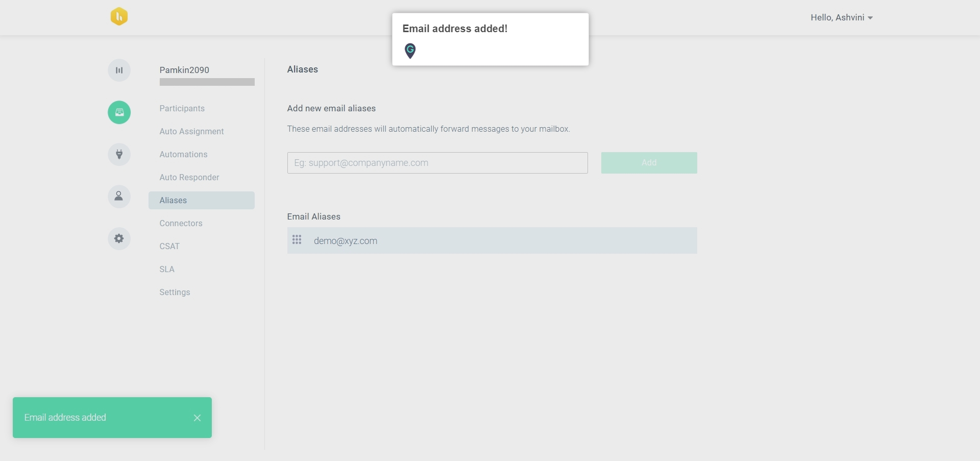Dismiss the Email address added toast
Image resolution: width=980 pixels, height=461 pixels.
pos(197,418)
